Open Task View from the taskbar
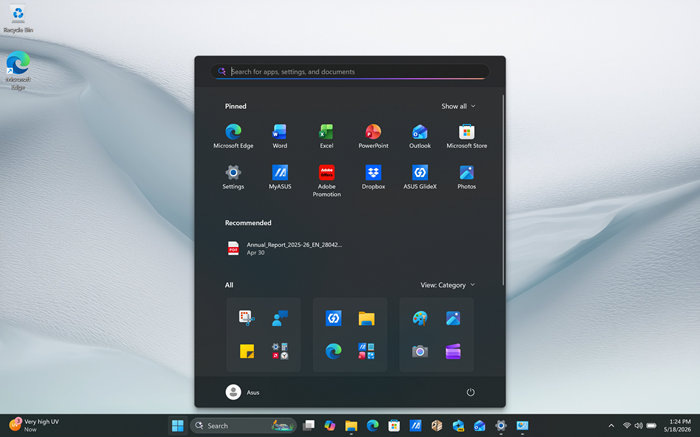This screenshot has width=700, height=437. [x=308, y=425]
